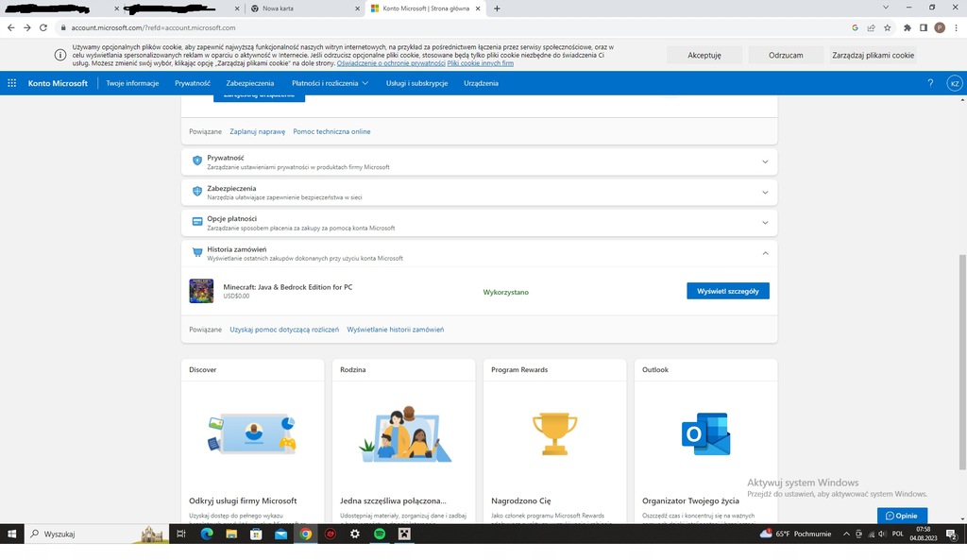Click the Outlook logo in the Outlook card
Image resolution: width=967 pixels, height=560 pixels.
tap(705, 433)
